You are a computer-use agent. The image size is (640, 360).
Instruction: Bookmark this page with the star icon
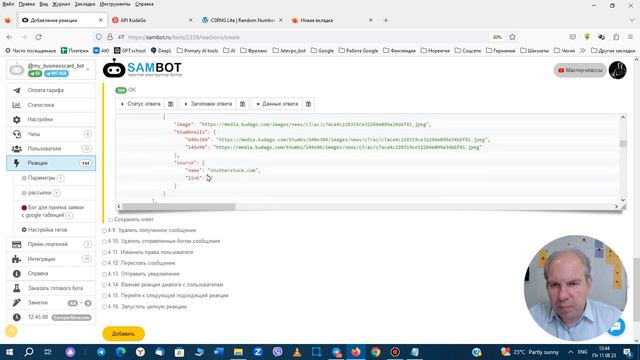click(512, 37)
